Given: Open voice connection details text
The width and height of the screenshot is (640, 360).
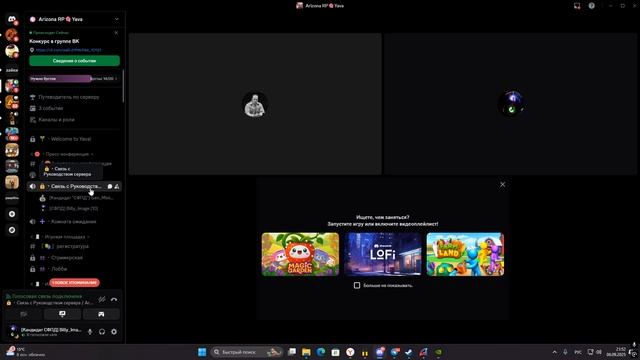Looking at the screenshot, I should click(x=47, y=296).
